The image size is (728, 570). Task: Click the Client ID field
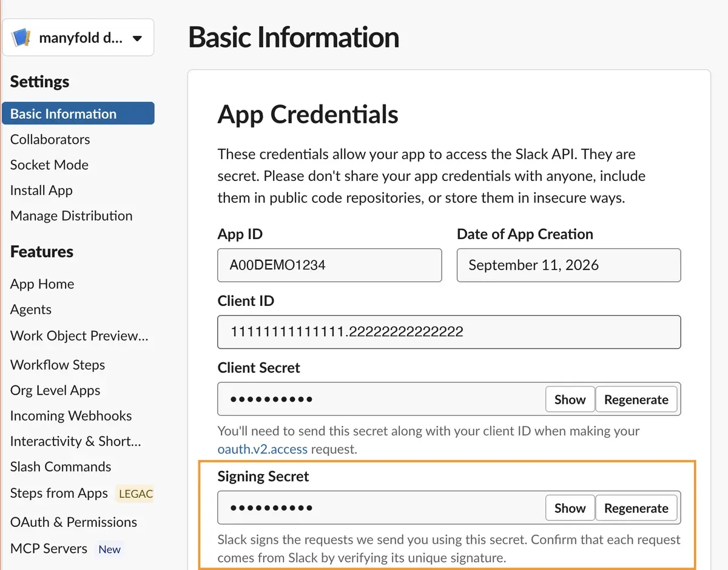click(x=449, y=331)
